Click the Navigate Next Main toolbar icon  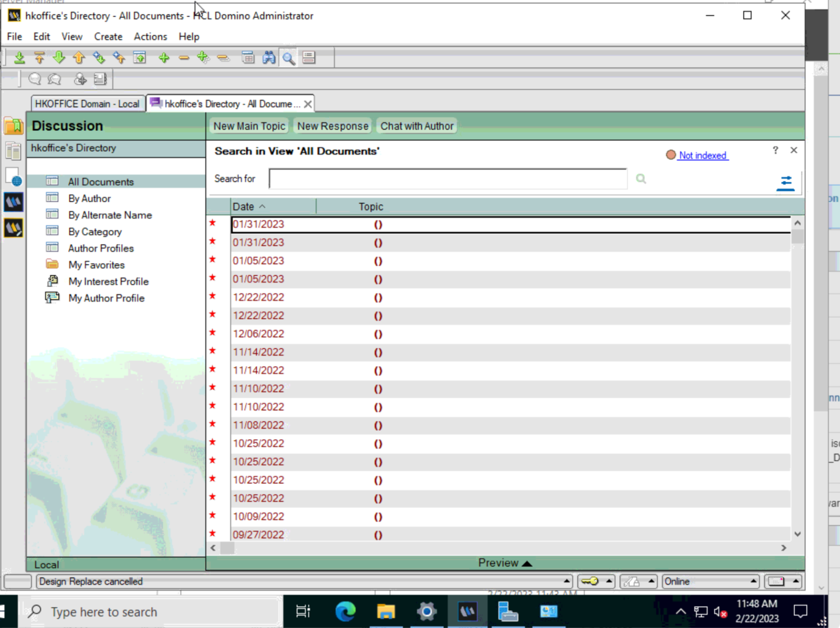click(20, 58)
